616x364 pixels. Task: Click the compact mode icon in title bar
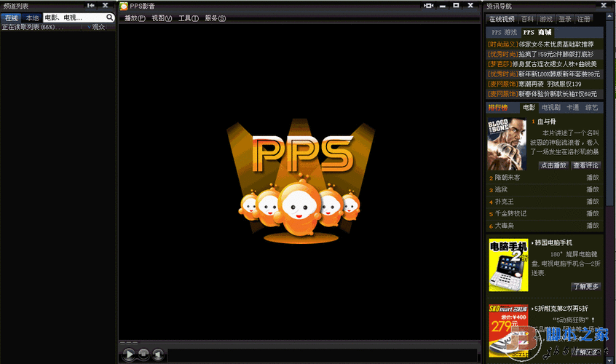coord(430,6)
